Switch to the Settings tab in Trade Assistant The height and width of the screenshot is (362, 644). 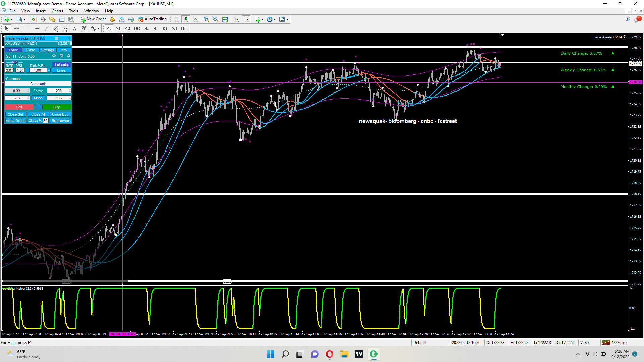(x=47, y=50)
